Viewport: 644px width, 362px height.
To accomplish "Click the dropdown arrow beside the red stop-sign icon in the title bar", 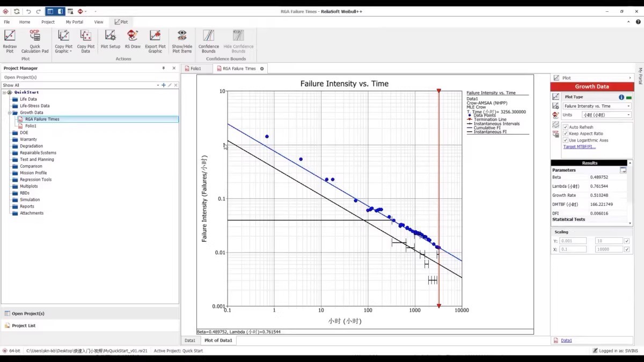I will (86, 11).
